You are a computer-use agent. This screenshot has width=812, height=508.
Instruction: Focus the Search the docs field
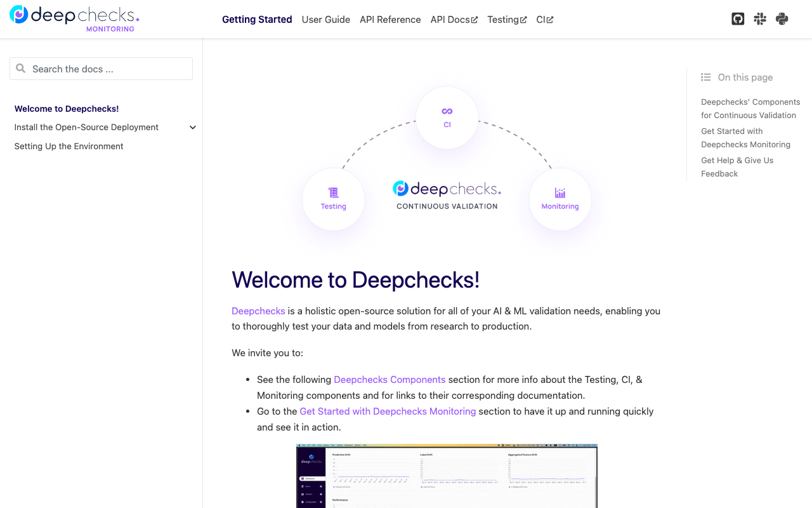[101, 69]
